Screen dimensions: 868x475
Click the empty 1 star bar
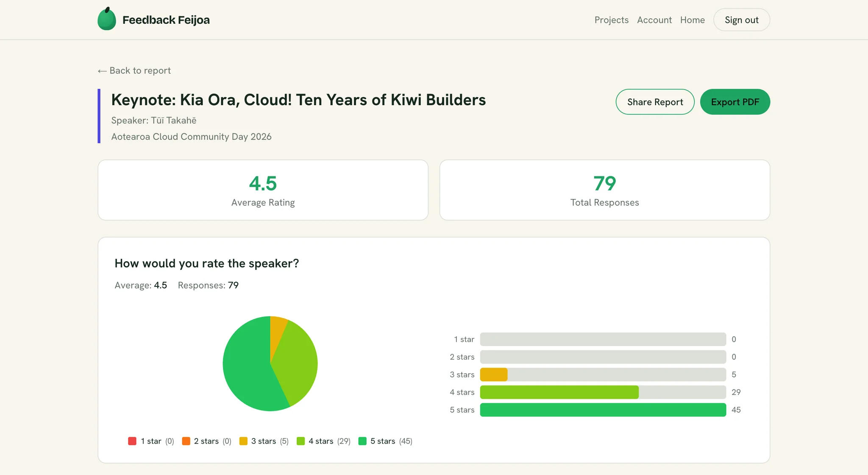(x=603, y=339)
